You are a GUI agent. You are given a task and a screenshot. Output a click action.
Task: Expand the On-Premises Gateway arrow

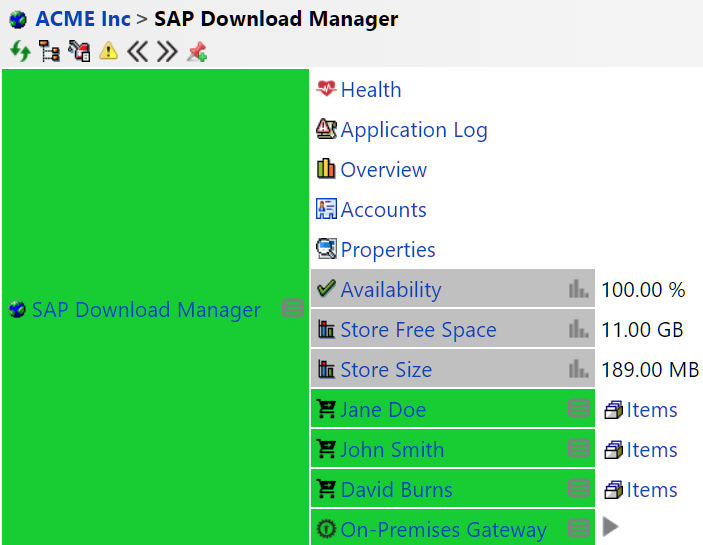611,528
